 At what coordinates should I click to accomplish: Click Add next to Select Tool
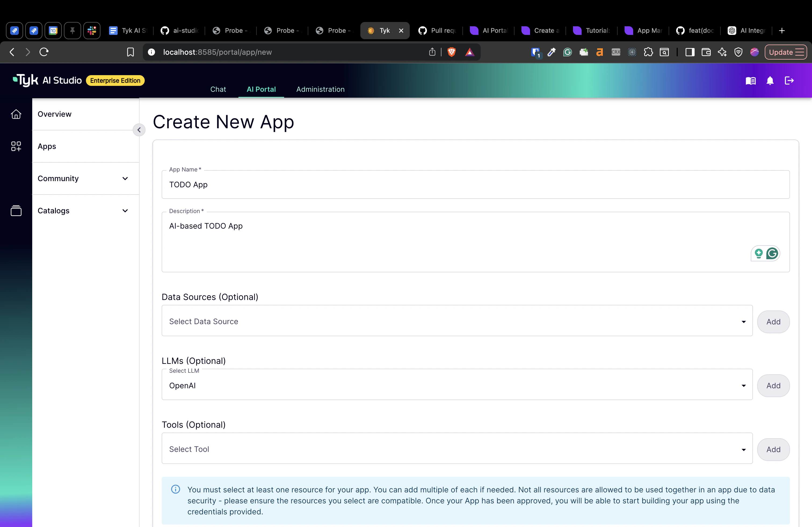(x=773, y=449)
